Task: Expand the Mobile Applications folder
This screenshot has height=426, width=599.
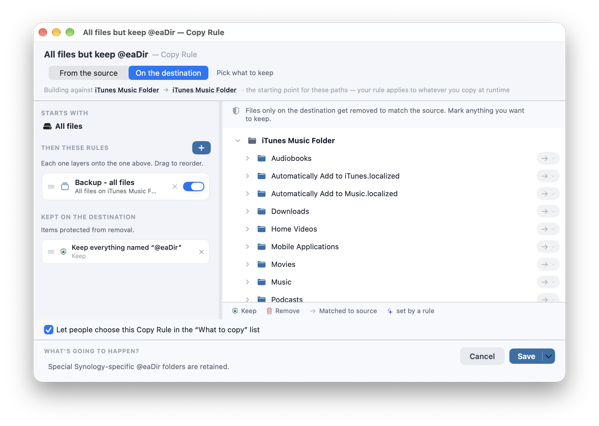Action: (x=247, y=247)
